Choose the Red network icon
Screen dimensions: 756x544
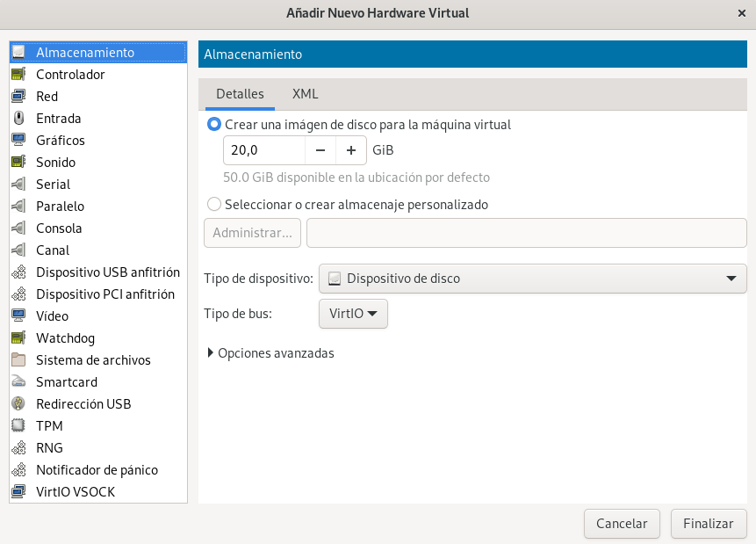click(x=18, y=96)
